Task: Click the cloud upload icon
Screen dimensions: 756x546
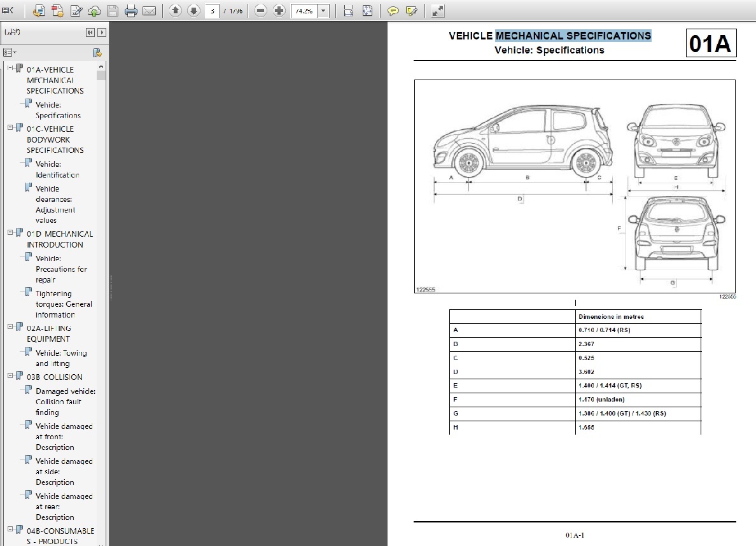Action: (x=94, y=11)
